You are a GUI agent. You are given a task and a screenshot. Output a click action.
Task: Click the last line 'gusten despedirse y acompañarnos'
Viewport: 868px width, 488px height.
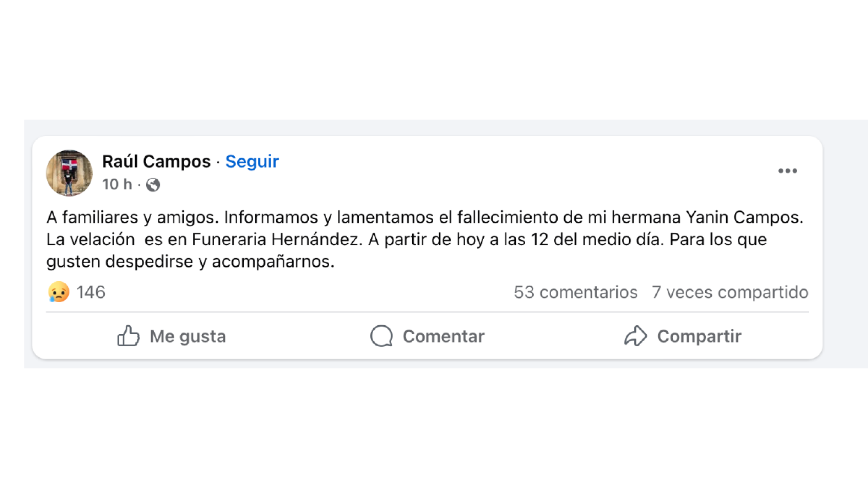pyautogui.click(x=190, y=262)
